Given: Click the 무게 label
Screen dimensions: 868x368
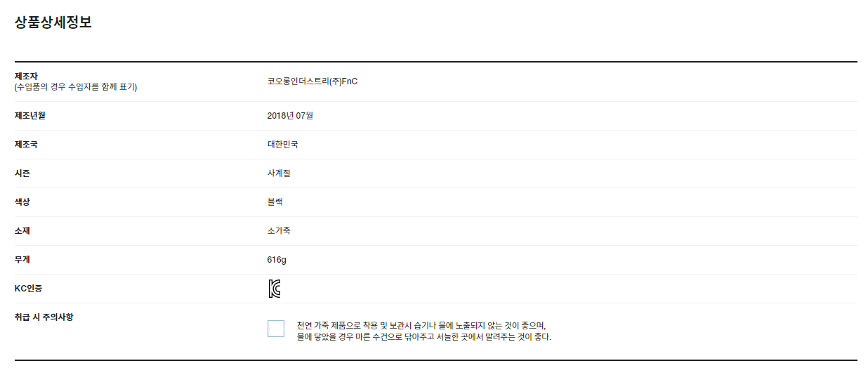Looking at the screenshot, I should click(22, 260).
